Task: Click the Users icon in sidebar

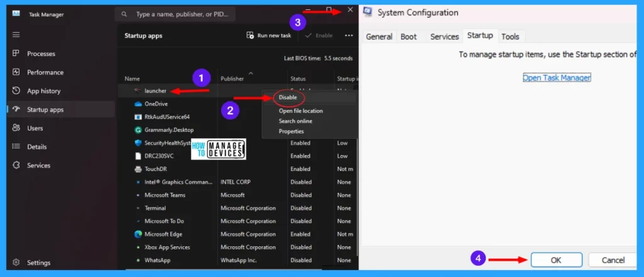Action: click(x=16, y=128)
